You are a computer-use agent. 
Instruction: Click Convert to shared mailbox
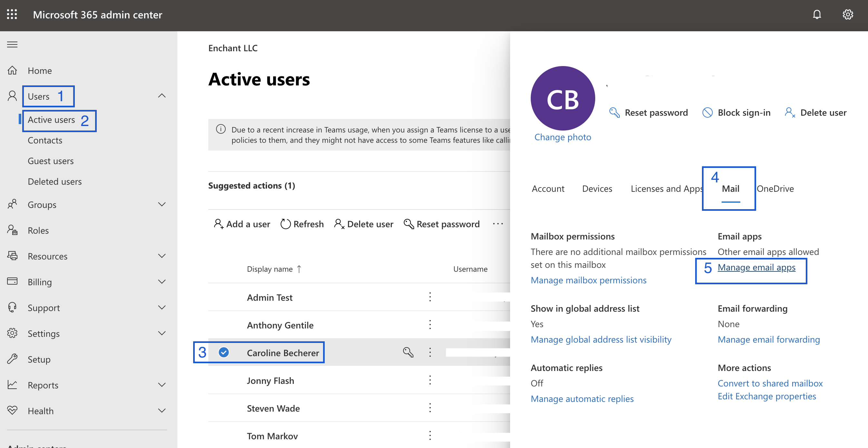pos(770,383)
